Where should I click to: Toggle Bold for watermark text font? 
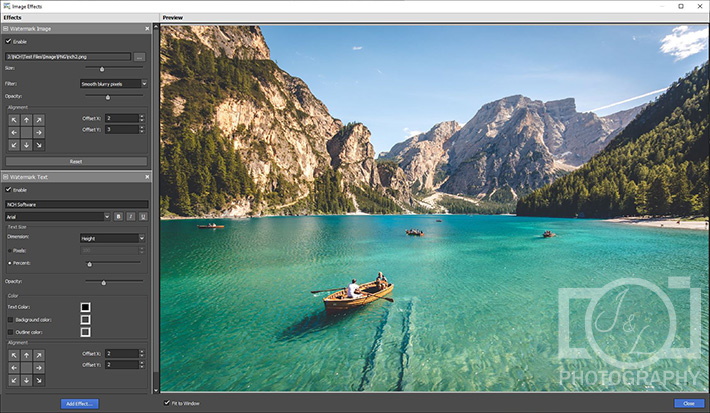[118, 216]
